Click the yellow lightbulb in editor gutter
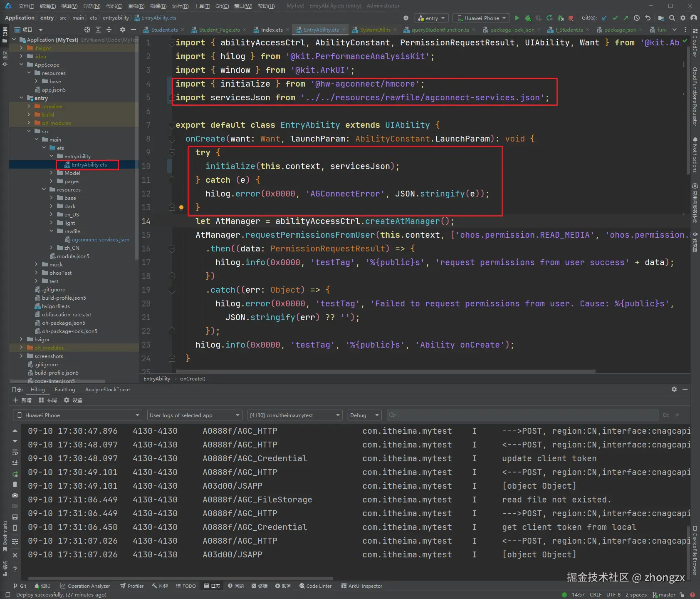This screenshot has width=700, height=599. [x=181, y=208]
